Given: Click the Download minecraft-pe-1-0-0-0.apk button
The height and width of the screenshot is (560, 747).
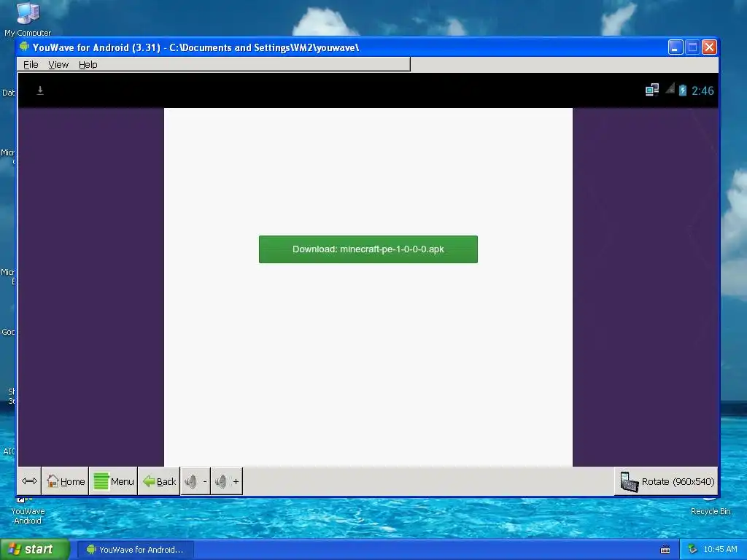Looking at the screenshot, I should 368,249.
